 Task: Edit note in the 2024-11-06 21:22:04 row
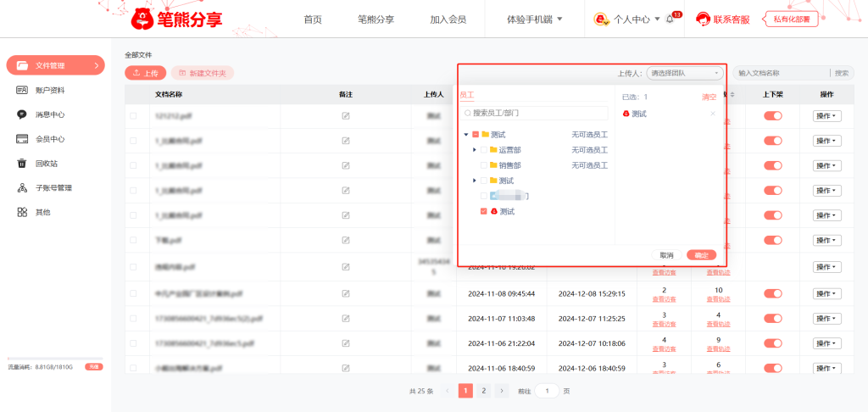pos(346,343)
